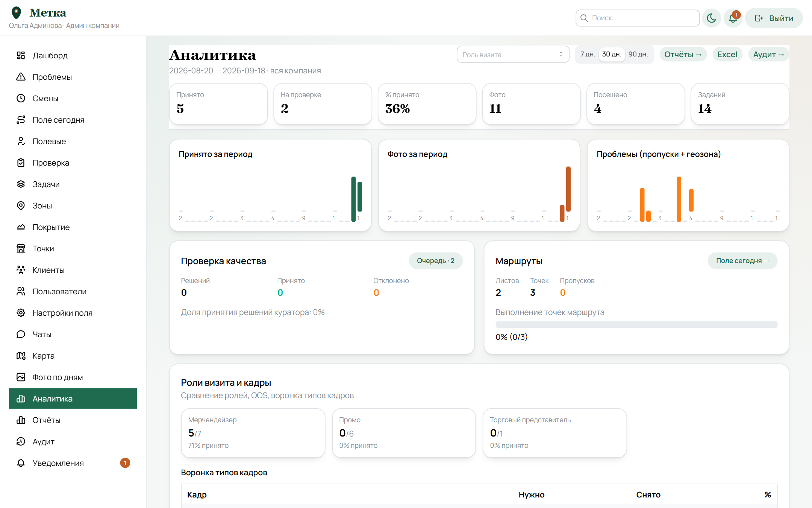Screen dimensions: 812x508
Task: Click the Зоны map pin icon
Action: click(21, 205)
